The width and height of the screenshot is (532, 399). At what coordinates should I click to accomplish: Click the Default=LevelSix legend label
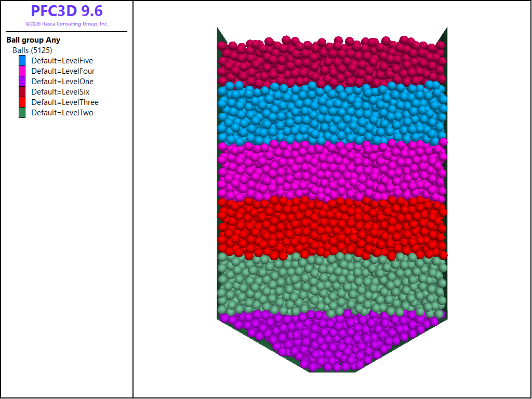pyautogui.click(x=60, y=92)
